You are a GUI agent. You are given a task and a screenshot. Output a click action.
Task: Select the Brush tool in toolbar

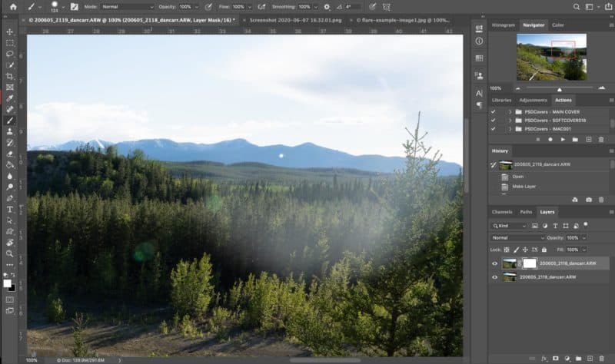click(10, 121)
